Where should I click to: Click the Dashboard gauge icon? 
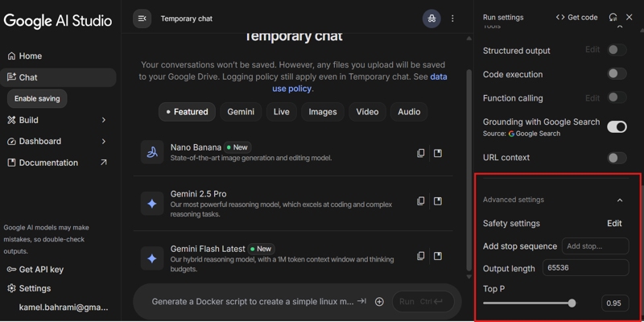point(11,142)
